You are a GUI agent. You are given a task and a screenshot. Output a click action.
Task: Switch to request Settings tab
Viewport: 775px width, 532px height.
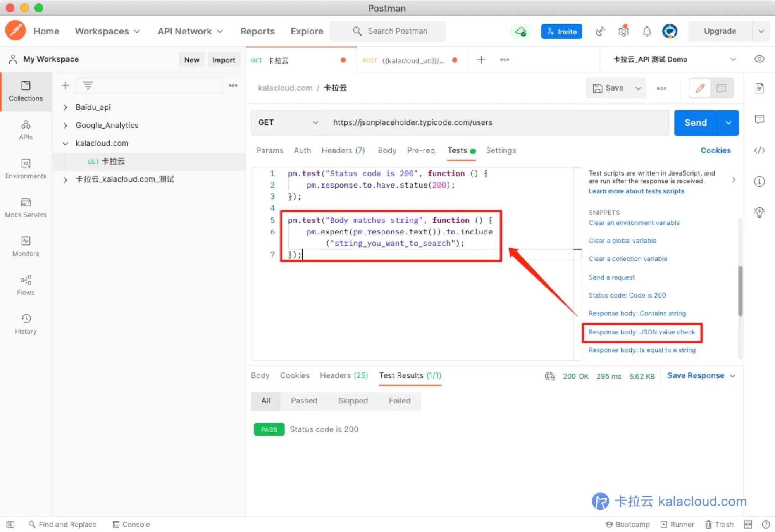coord(501,150)
